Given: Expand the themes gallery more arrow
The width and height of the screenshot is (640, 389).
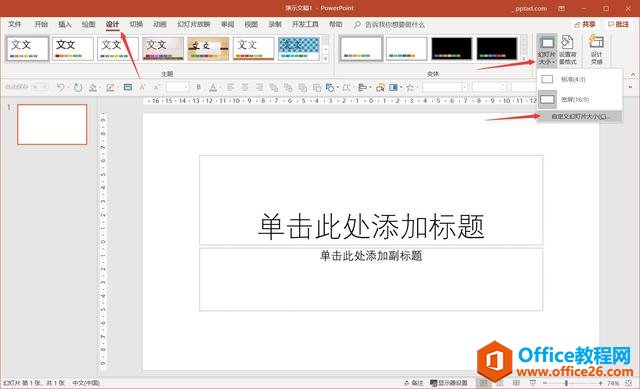Looking at the screenshot, I should (325, 58).
